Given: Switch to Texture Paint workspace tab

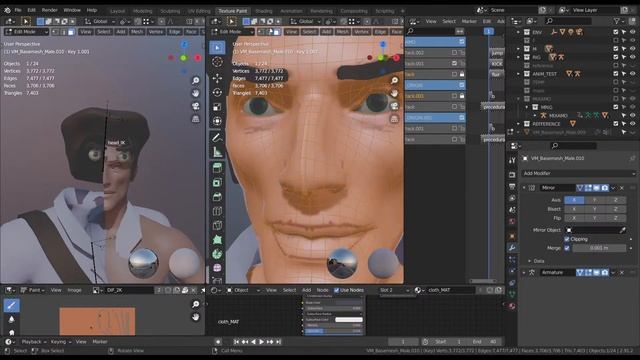Looking at the screenshot, I should 232,11.
